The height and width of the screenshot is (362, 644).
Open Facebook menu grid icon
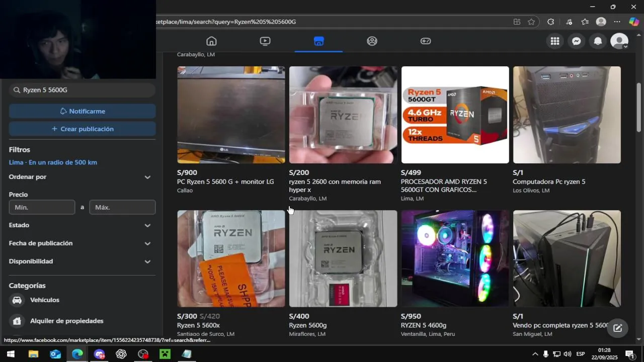point(555,41)
